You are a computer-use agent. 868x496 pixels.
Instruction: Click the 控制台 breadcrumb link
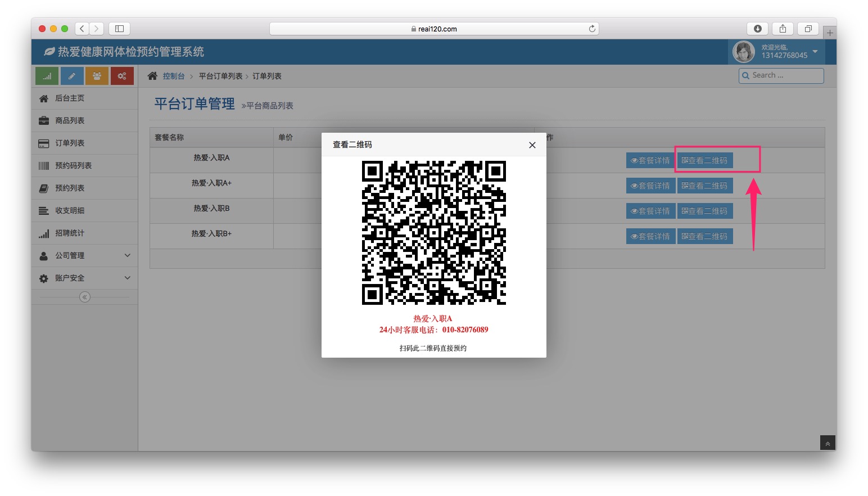pos(174,76)
